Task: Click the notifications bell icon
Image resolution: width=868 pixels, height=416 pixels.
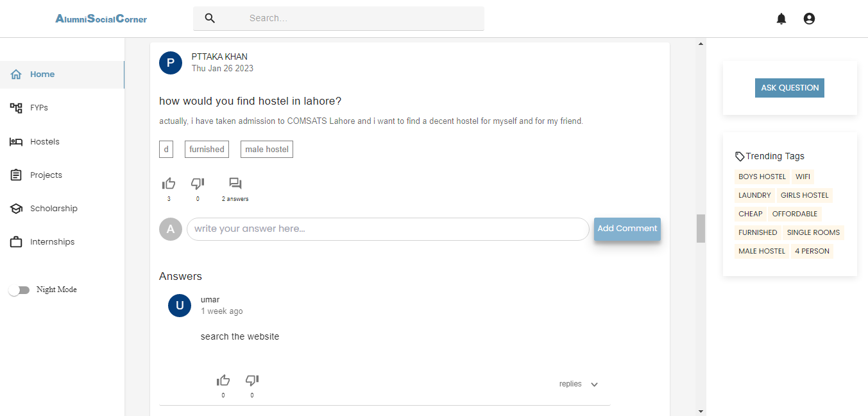Action: [781, 19]
